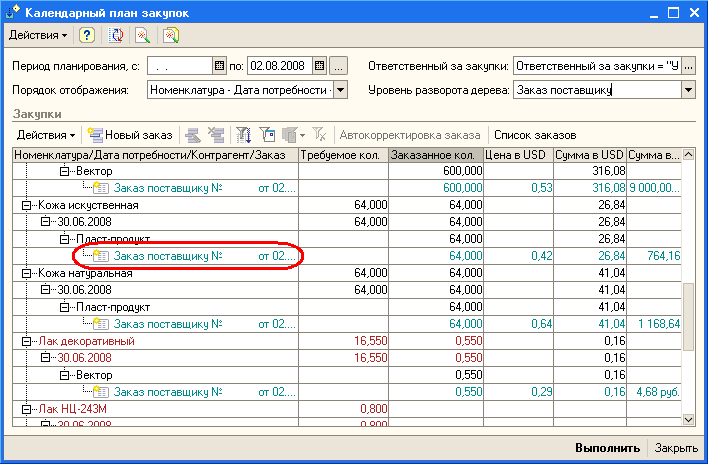
Task: Collapse Лак НЦ-243М tree node
Action: tap(26, 409)
